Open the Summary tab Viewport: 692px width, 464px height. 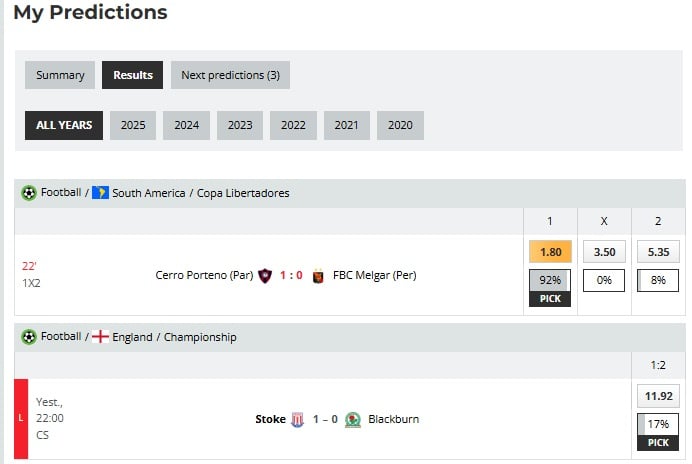[x=60, y=75]
